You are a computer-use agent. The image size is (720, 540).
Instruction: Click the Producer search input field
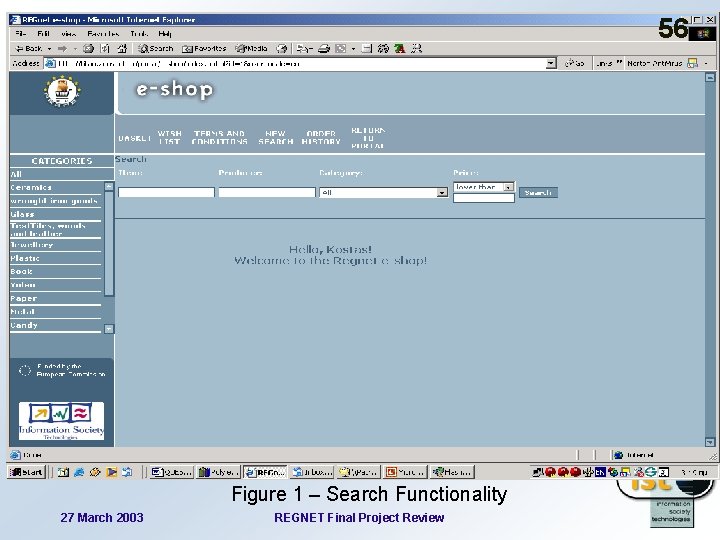coord(267,192)
